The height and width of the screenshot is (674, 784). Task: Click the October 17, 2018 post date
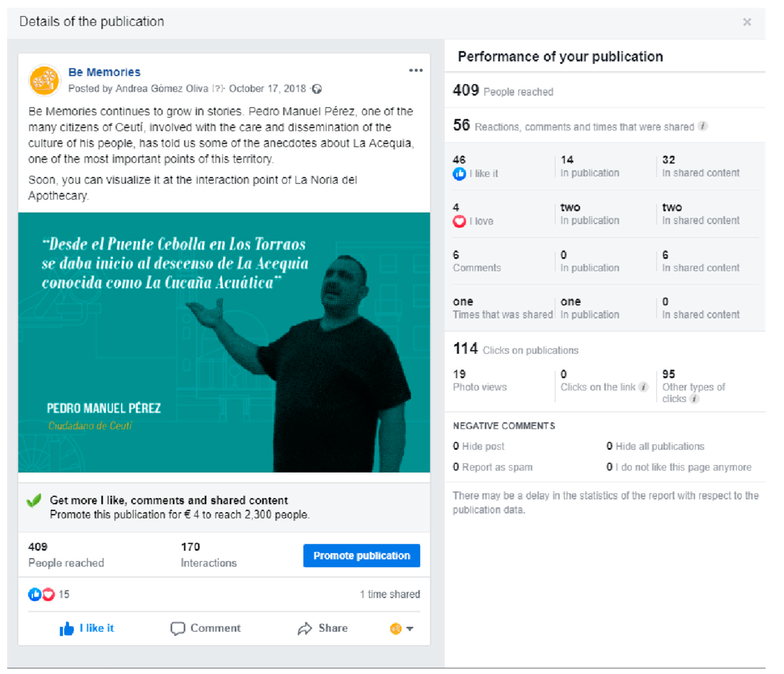point(267,89)
